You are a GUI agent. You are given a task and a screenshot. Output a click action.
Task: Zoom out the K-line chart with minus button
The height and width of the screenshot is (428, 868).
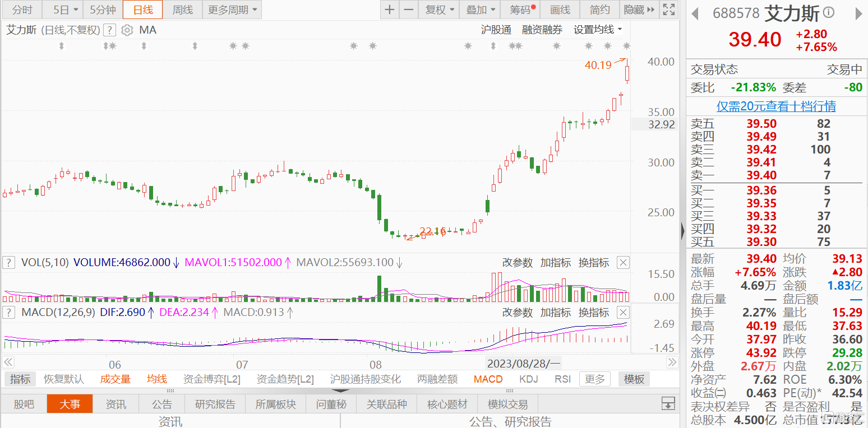[x=409, y=10]
